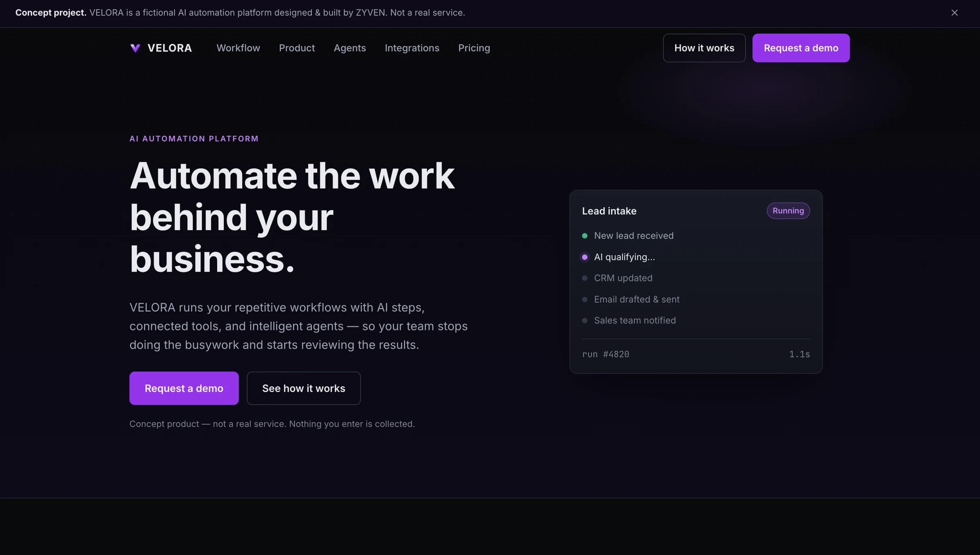Viewport: 980px width, 555px height.
Task: Select the 'Email drafted & sent' step text
Action: [x=637, y=299]
